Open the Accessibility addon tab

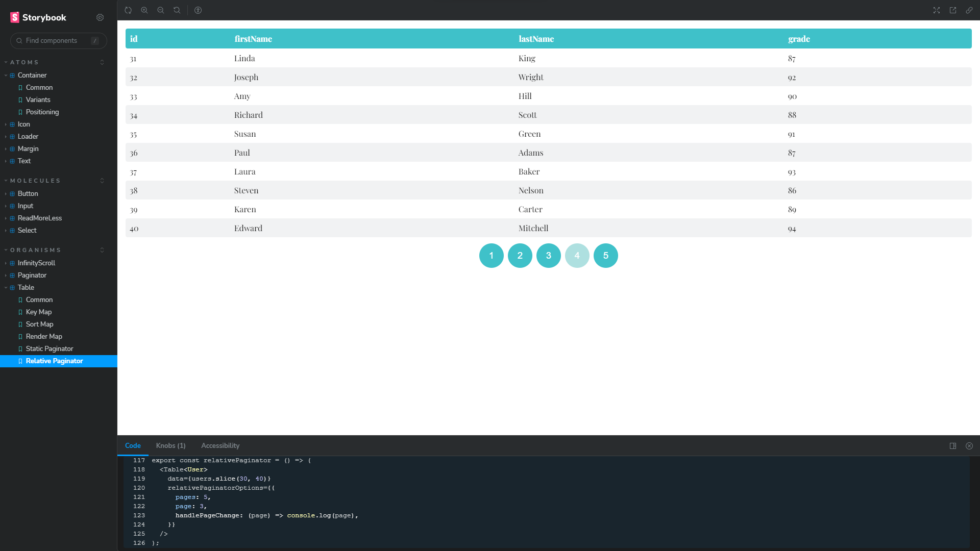[220, 446]
